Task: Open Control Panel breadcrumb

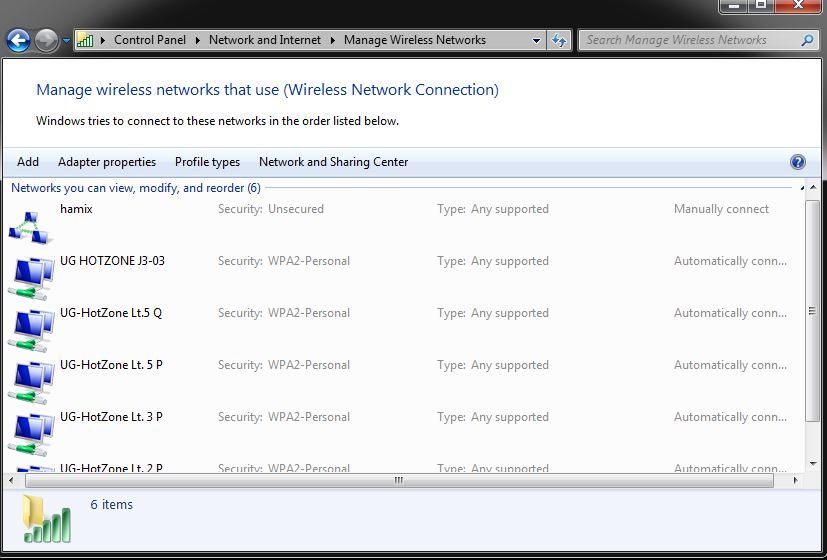Action: [150, 40]
